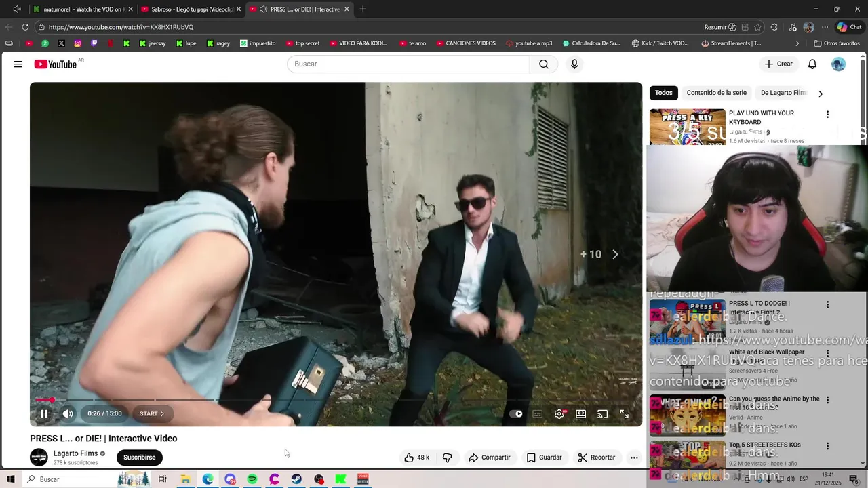Click the URL address bar
The height and width of the screenshot is (488, 868).
(366, 27)
